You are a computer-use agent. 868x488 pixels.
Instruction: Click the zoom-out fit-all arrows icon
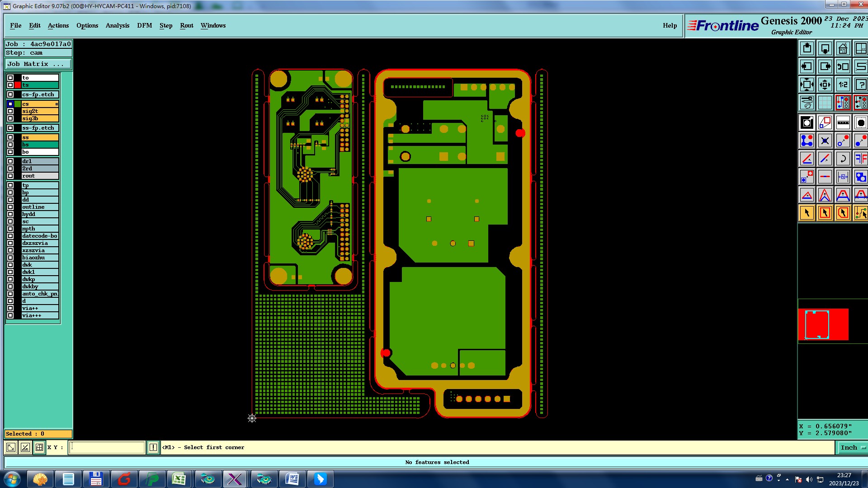807,84
